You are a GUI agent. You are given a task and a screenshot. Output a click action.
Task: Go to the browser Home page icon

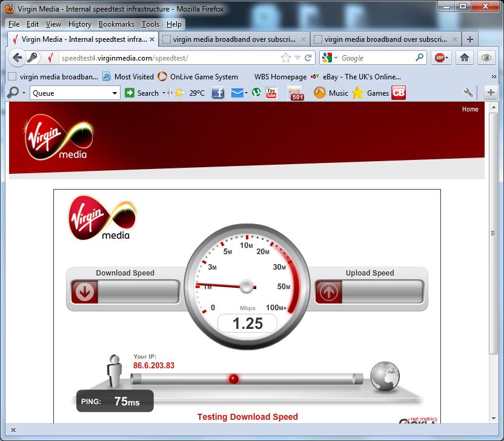pos(465,58)
